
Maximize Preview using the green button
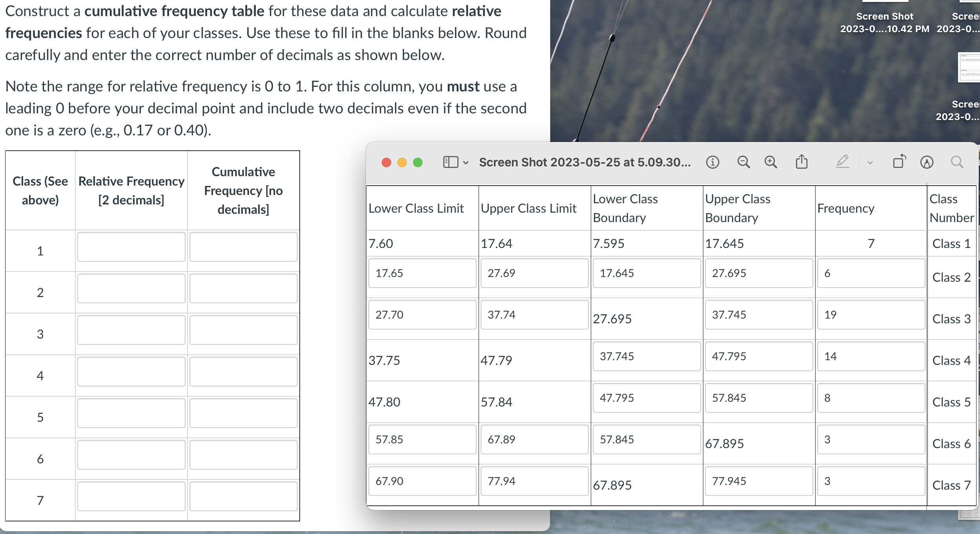[x=418, y=162]
